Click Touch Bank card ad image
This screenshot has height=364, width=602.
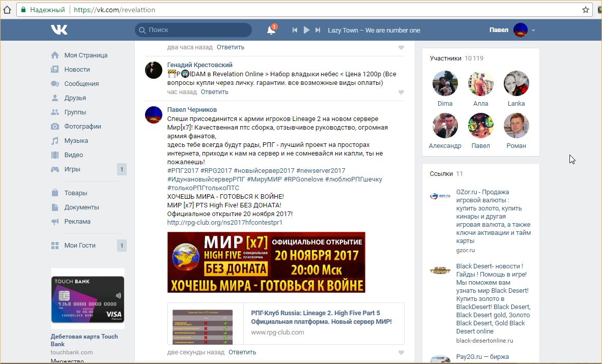coord(88,299)
